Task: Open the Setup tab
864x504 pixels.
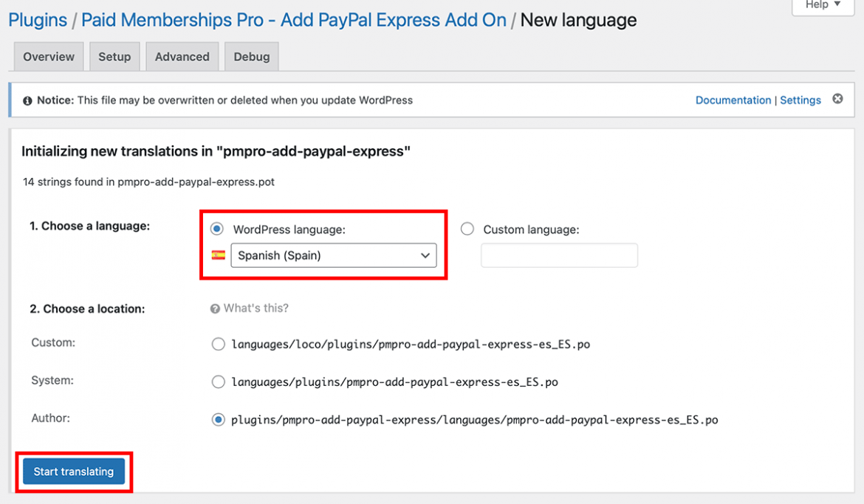Action: (114, 56)
